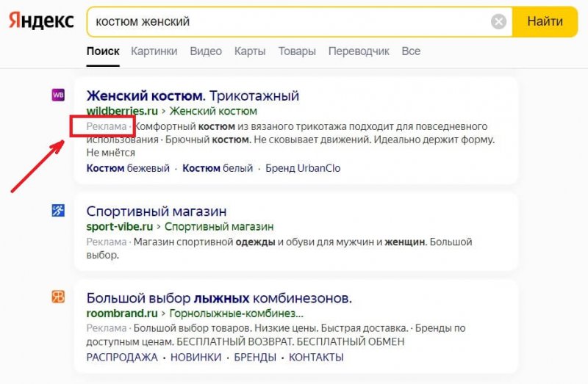Viewport: 588px width, 384px height.
Task: Open Женский костюм. Трикотажный result title
Action: click(193, 96)
